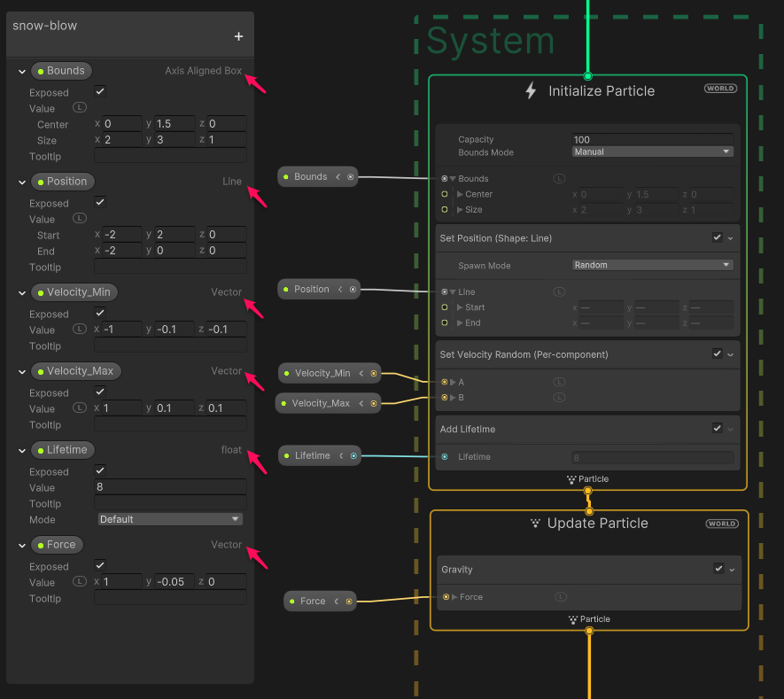
Task: Open the Spawn Mode dropdown showing Random
Action: point(652,265)
